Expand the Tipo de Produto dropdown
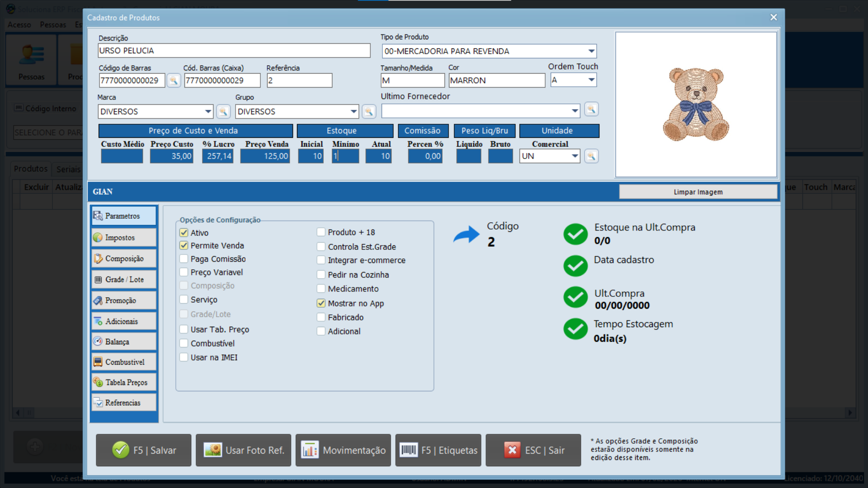Screen dimensions: 868x488 click(591, 51)
